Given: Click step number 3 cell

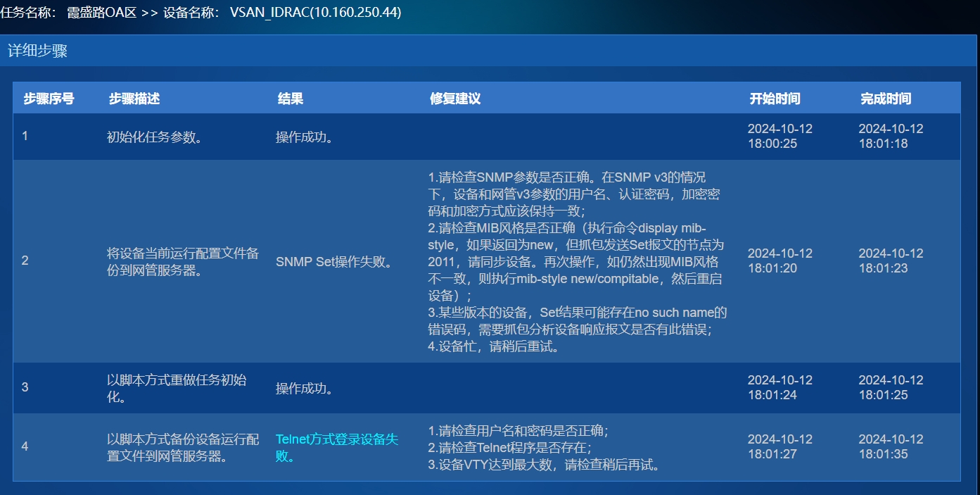Looking at the screenshot, I should (x=25, y=387).
